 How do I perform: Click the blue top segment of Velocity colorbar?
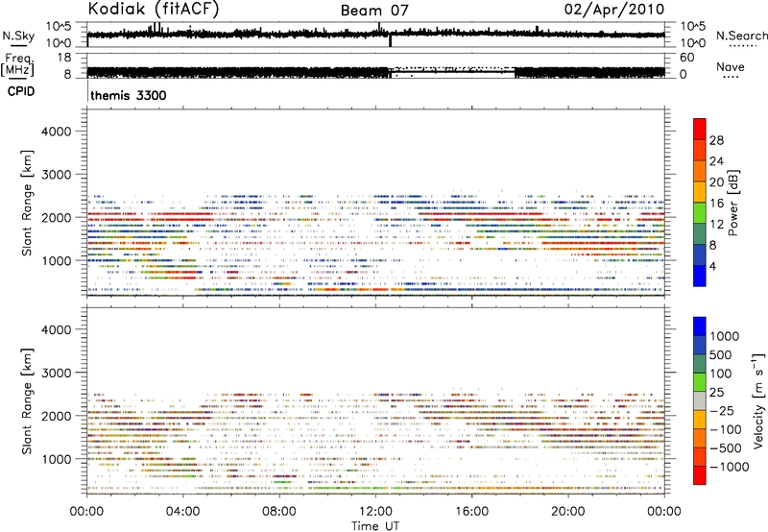[x=700, y=326]
